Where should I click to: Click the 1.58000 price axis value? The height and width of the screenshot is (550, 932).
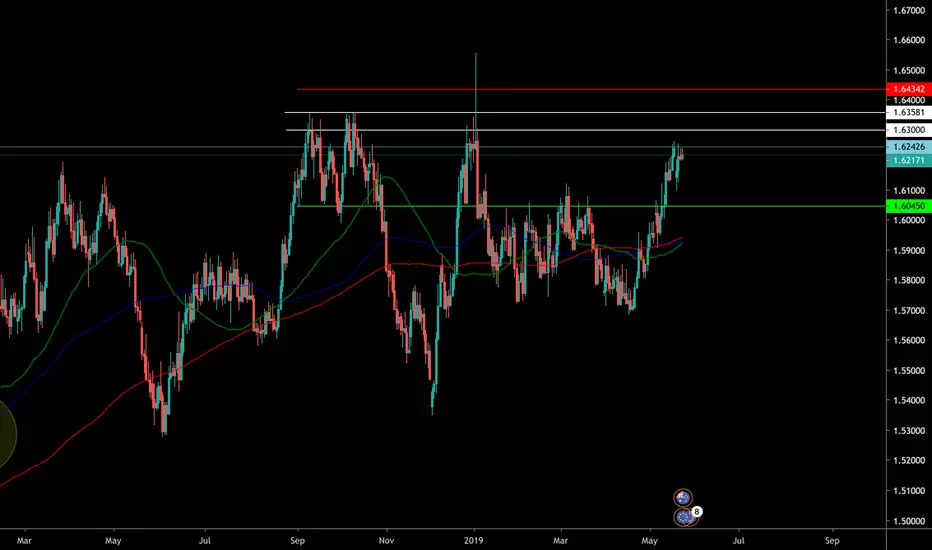[909, 280]
